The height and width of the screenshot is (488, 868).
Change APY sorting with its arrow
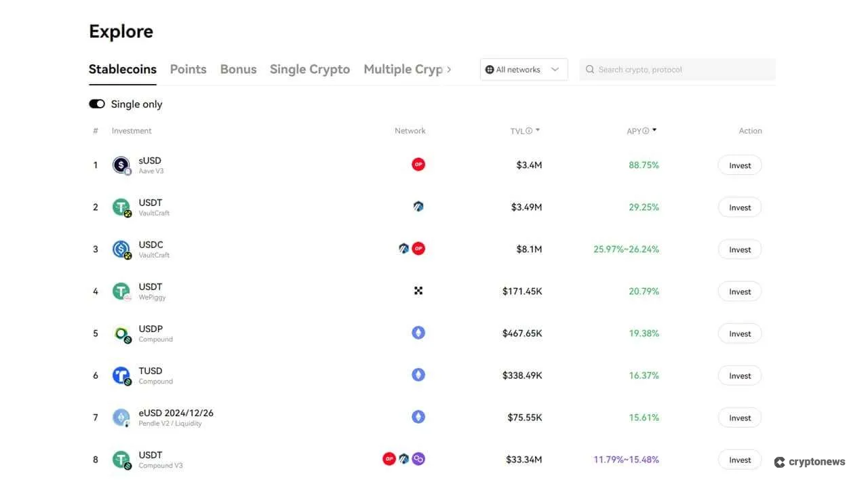654,129
